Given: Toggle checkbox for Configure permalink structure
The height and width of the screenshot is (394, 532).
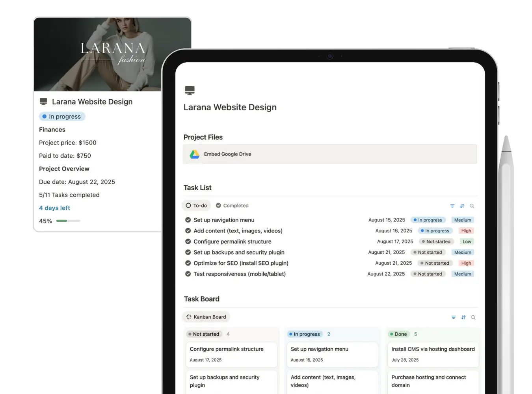Looking at the screenshot, I should coord(188,242).
